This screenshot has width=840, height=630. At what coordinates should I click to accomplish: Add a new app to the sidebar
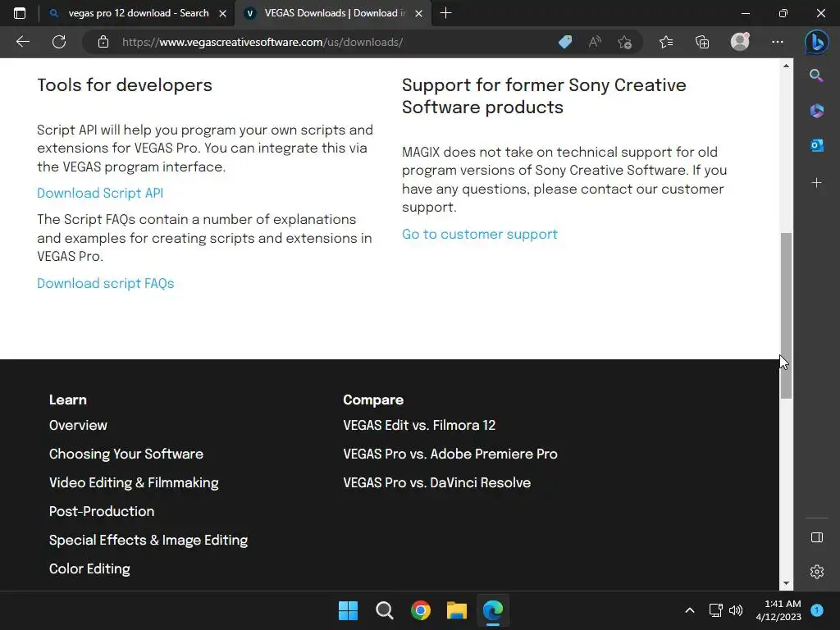click(x=816, y=183)
